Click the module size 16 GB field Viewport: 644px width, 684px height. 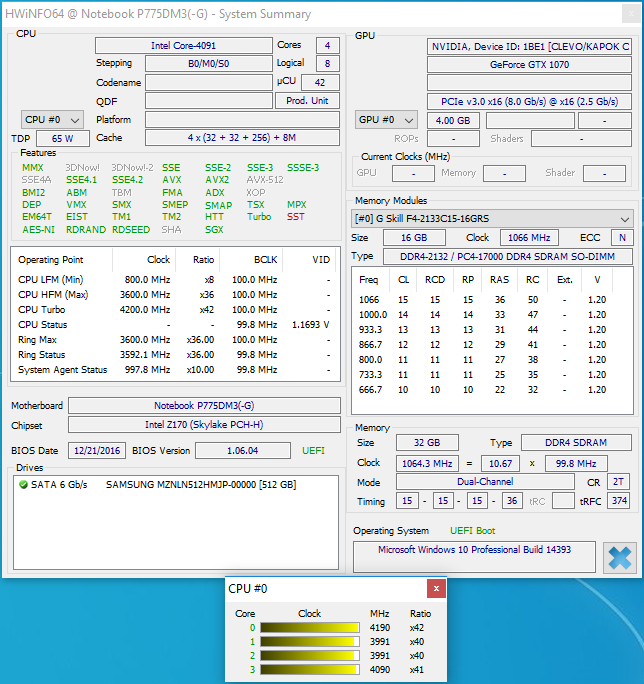click(x=414, y=238)
